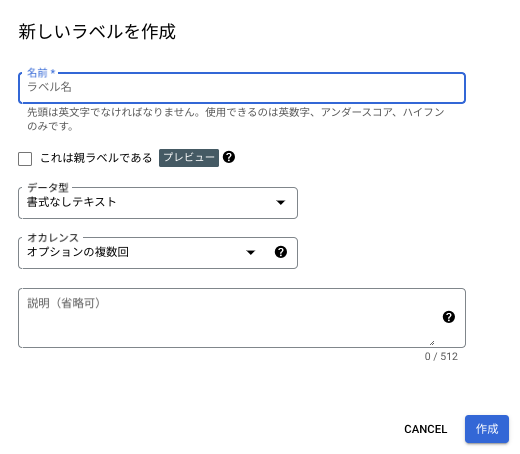
Task: Cancel the new label dialog
Action: coord(425,429)
